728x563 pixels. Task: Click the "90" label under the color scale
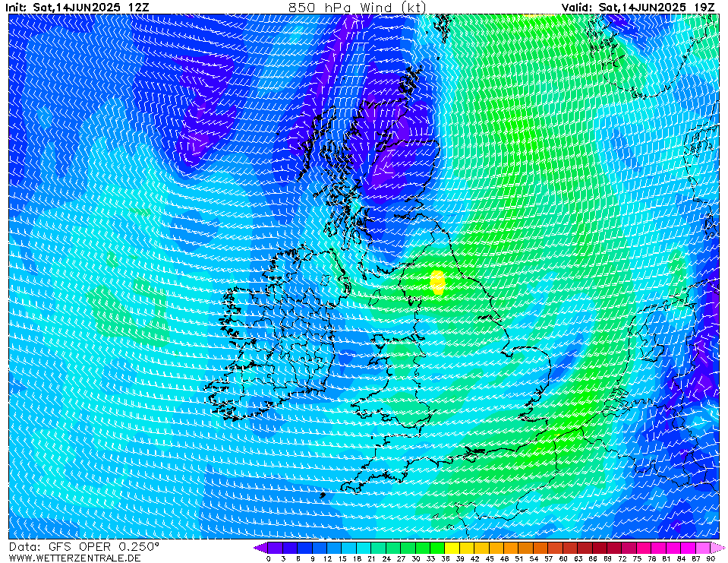tap(711, 558)
